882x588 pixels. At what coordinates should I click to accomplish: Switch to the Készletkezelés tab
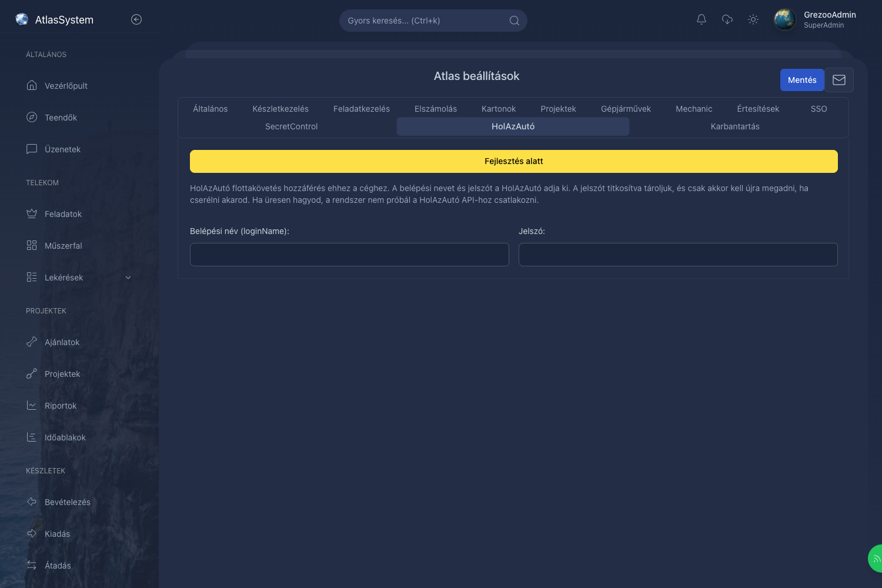[x=280, y=109]
